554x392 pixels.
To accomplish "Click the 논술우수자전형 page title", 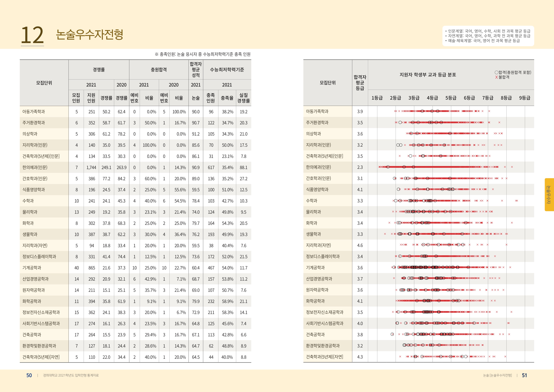I will coord(89,35).
